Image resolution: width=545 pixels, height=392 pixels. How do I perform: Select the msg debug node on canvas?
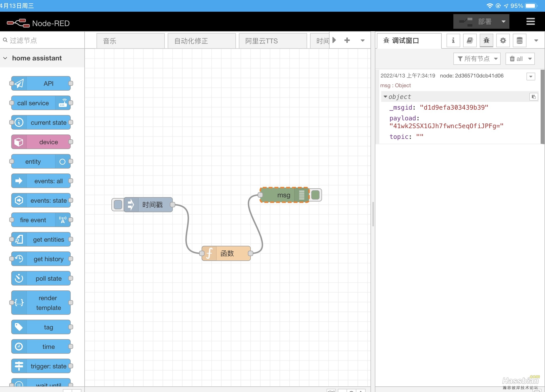tap(284, 195)
